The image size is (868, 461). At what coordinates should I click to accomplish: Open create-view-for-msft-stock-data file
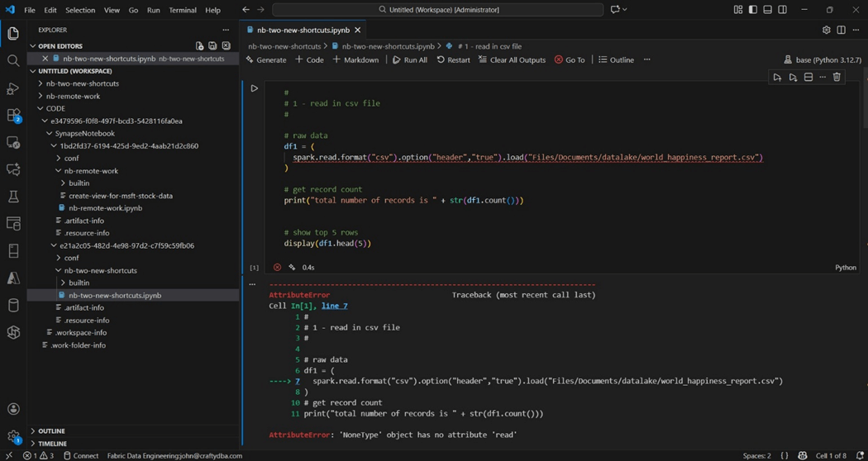(x=121, y=196)
